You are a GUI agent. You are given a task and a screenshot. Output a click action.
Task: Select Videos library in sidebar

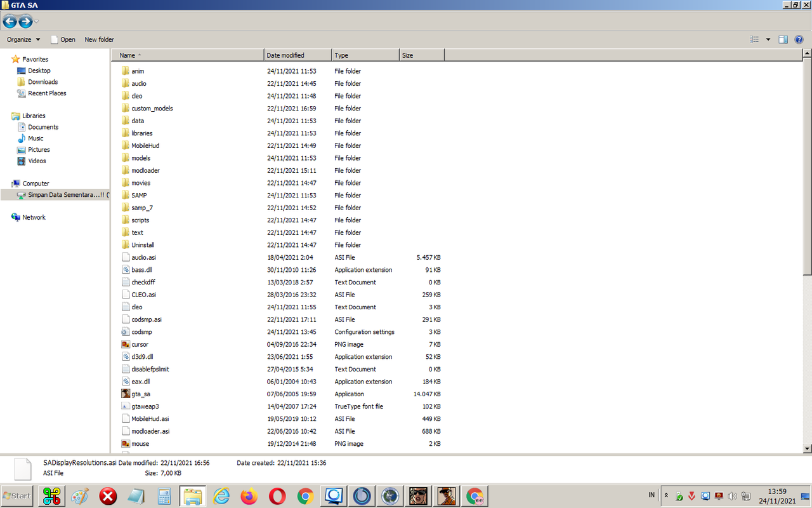tap(37, 161)
